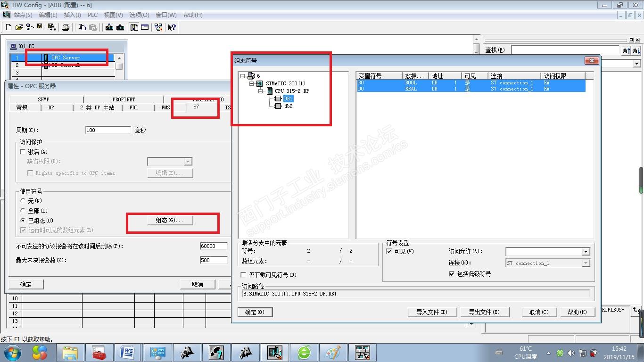The image size is (644, 362).
Task: Toggle the hardware catalog toolbar icon
Action: click(134, 27)
